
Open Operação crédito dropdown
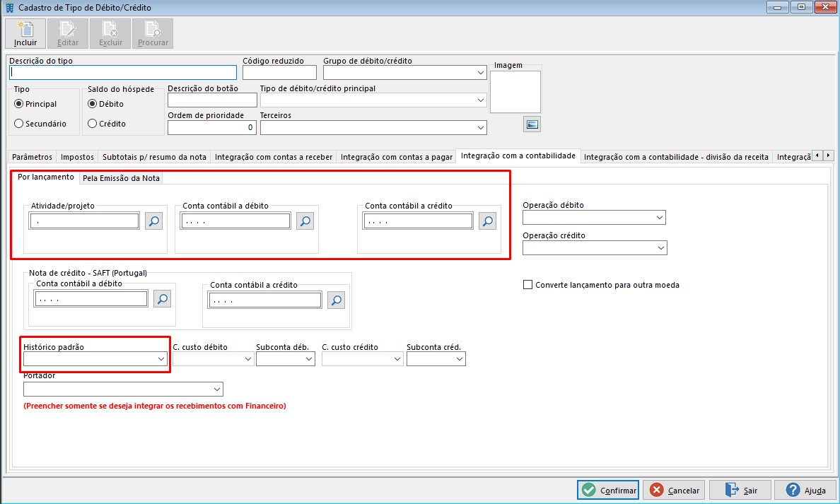pos(660,248)
